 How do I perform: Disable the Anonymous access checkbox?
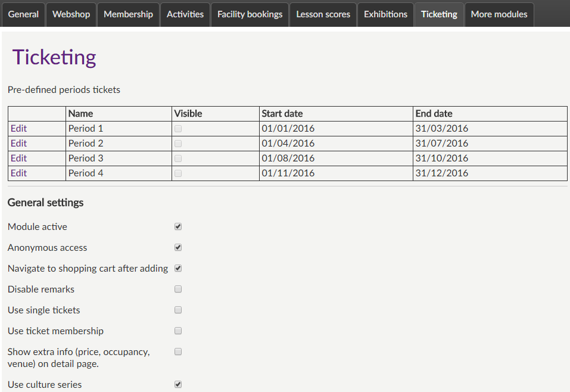pyautogui.click(x=178, y=248)
